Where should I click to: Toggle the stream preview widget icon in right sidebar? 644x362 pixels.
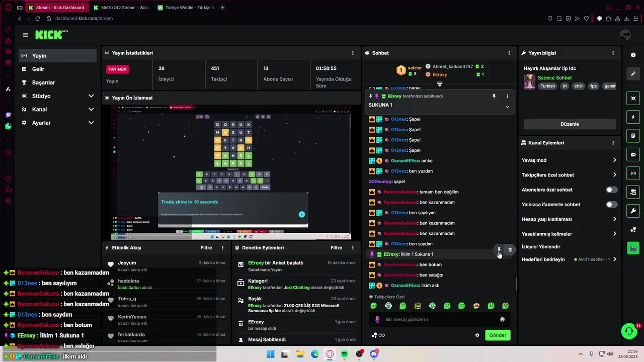tap(633, 98)
